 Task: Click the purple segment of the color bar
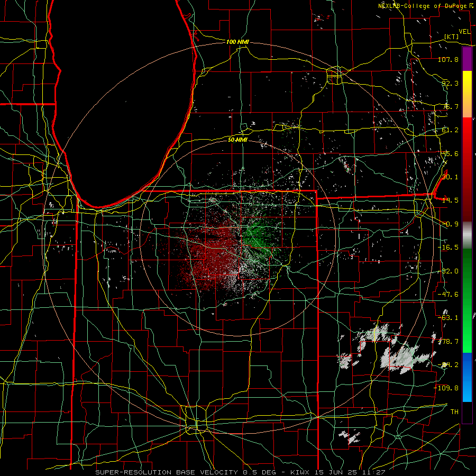467,59
